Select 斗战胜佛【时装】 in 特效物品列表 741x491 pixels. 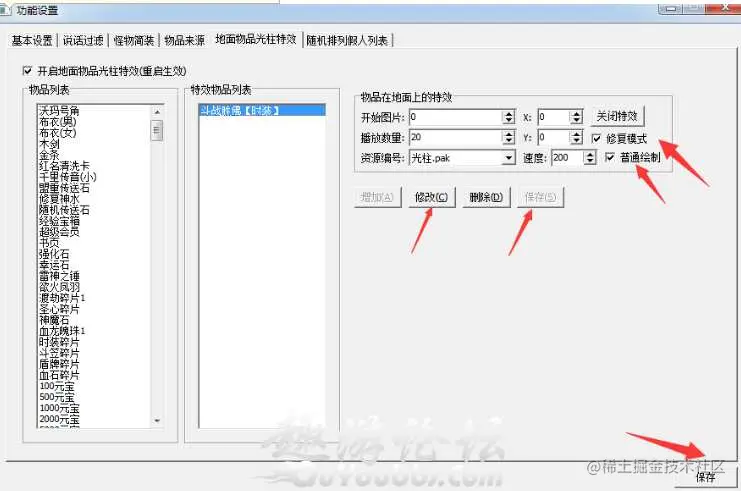coord(262,111)
